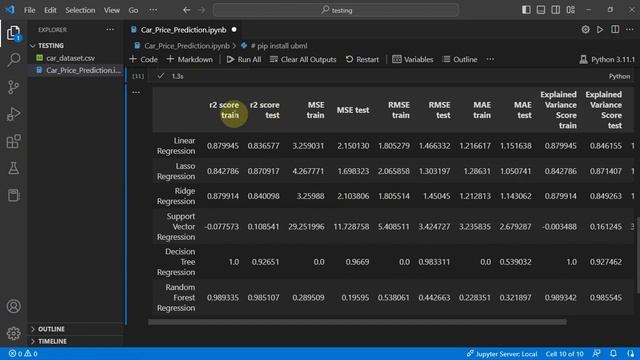The image size is (640, 360).
Task: Open notebook toolbar overflow ellipsis
Action: pos(490,59)
